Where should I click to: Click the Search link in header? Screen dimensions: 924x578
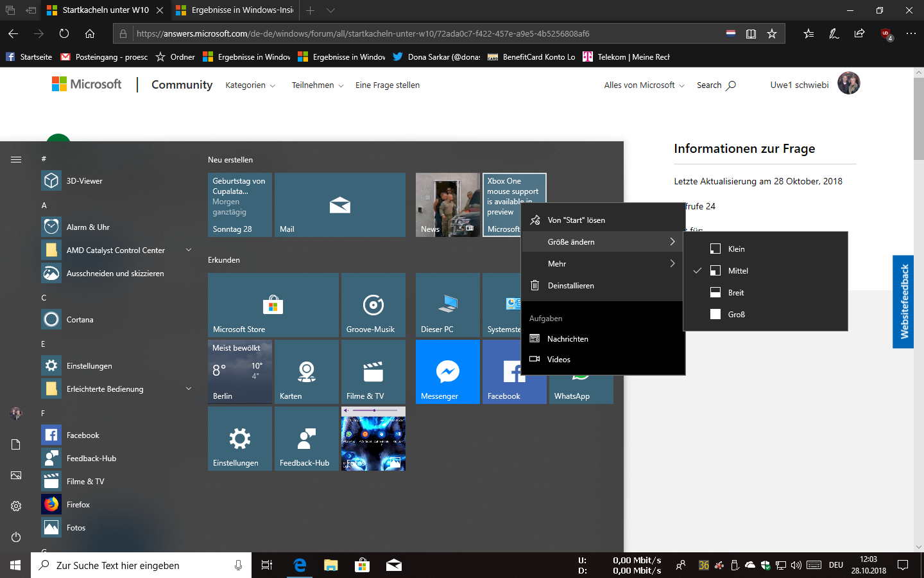pyautogui.click(x=716, y=85)
